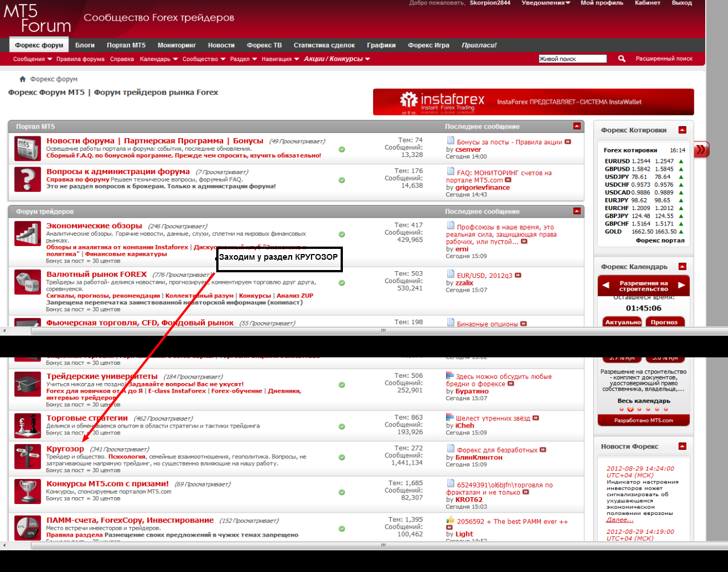This screenshot has width=728, height=572.
Task: Collapse the Форекс Календарь block
Action: click(x=682, y=267)
